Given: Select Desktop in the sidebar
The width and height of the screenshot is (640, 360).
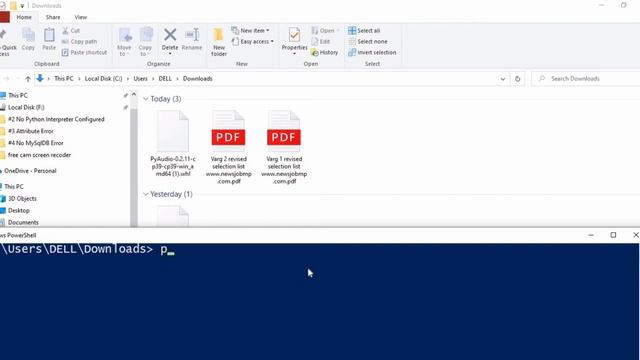Looking at the screenshot, I should (18, 211).
